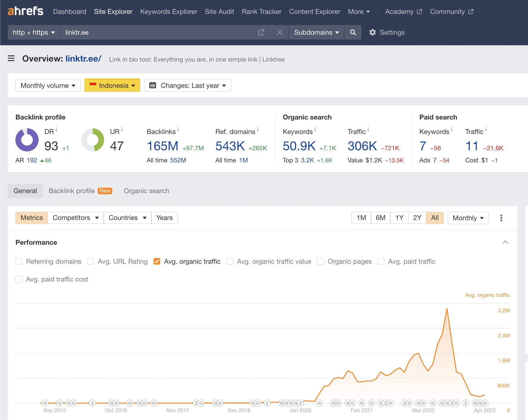Open the Subdomains dropdown

[x=316, y=32]
